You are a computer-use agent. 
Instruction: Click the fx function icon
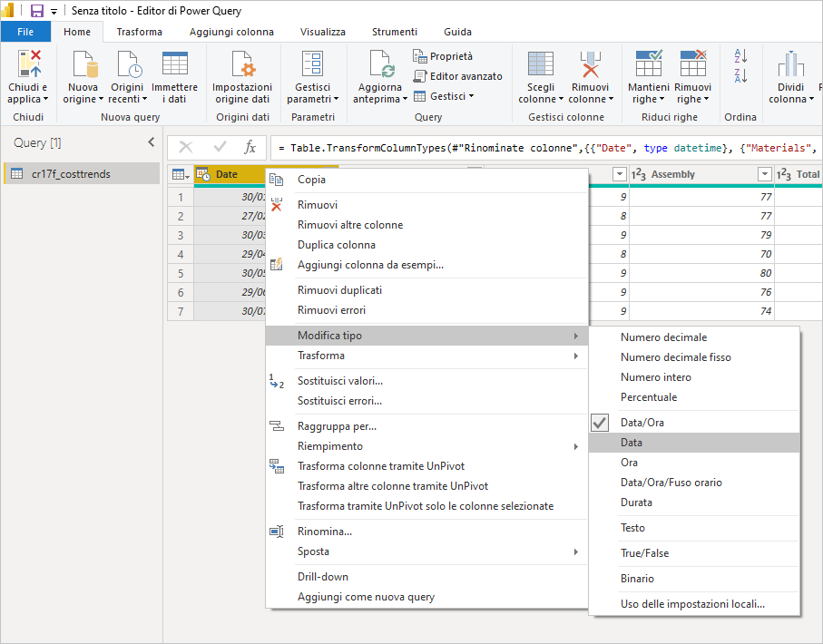pyautogui.click(x=250, y=148)
